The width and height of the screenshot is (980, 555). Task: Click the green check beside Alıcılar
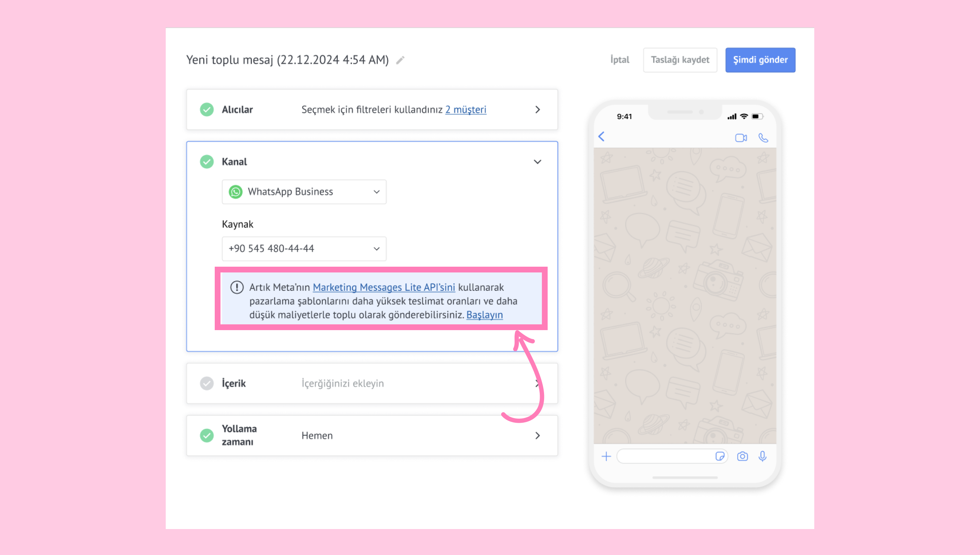click(x=207, y=110)
